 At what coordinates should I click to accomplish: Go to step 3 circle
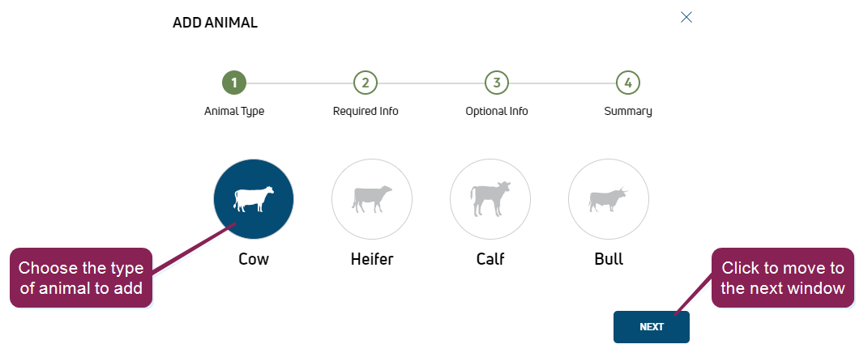click(497, 83)
